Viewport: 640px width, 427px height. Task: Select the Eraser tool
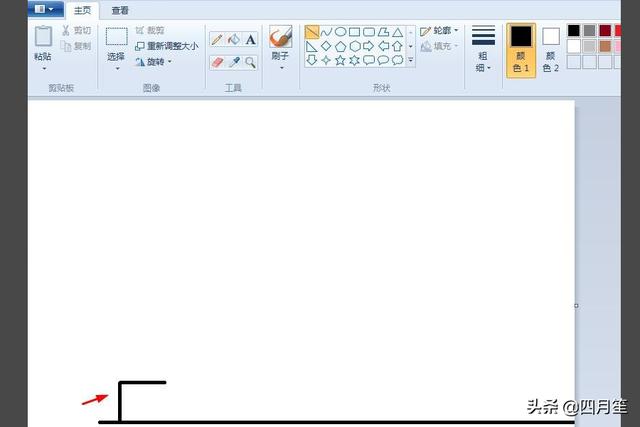[217, 62]
